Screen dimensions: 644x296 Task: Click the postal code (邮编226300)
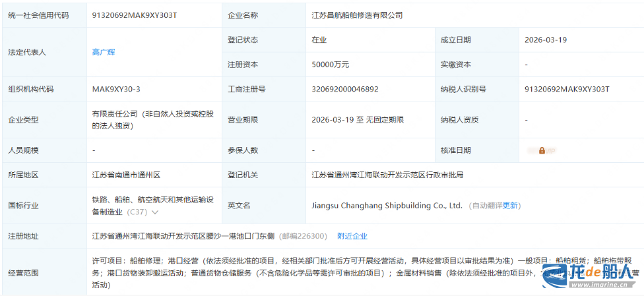point(304,236)
